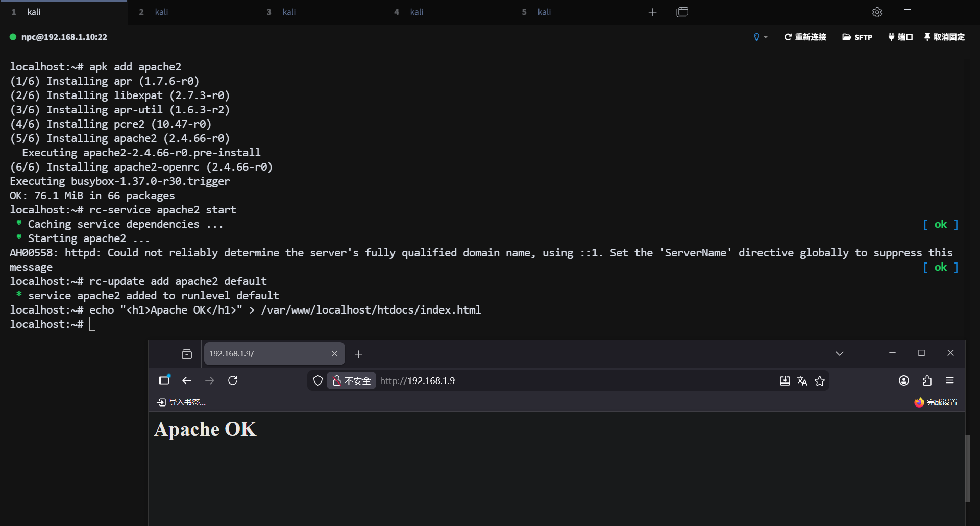Expand the list all tabs chevron
Viewport: 980px width, 526px height.
840,353
